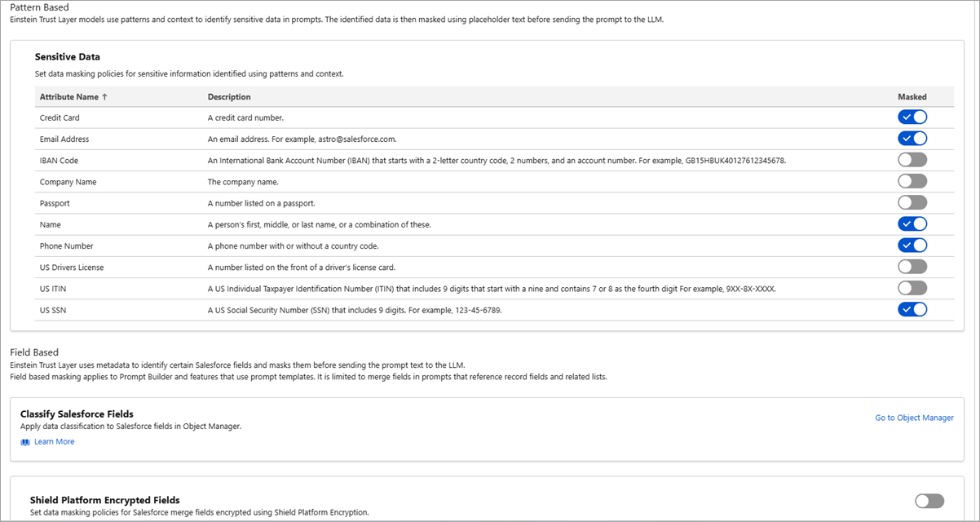Enable US Drivers License masking
The image size is (980, 522).
pyautogui.click(x=912, y=267)
